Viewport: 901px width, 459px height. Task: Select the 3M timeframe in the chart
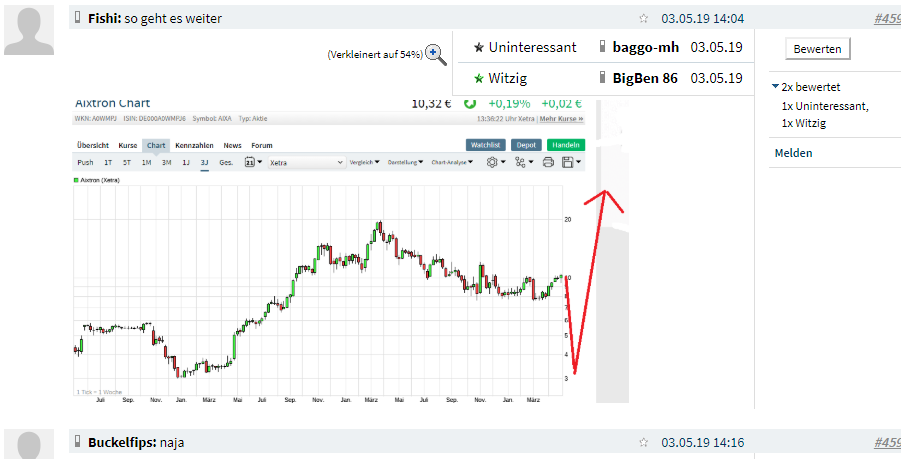pos(166,163)
